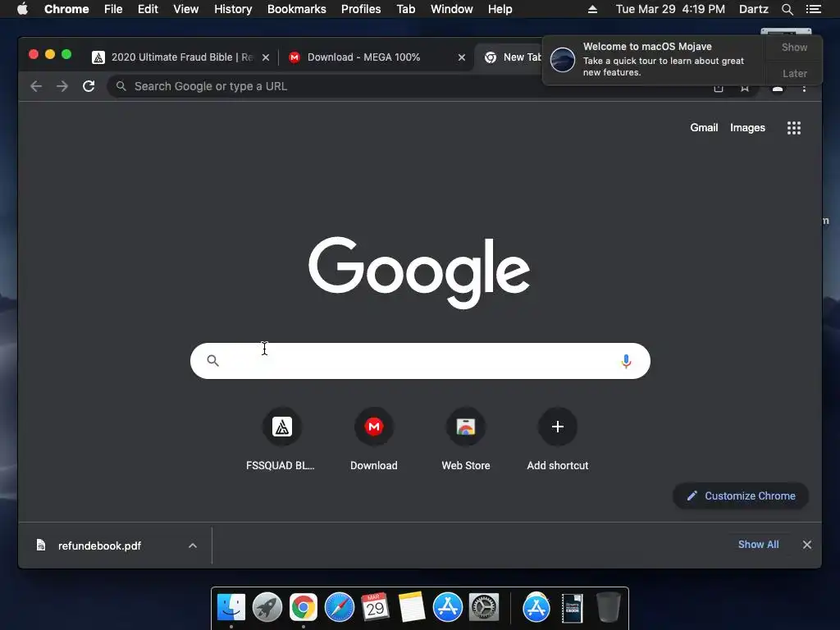Switch to 2020 Ultimate Fraud Bible tab
Screen dimensions: 840x630
[x=180, y=57]
